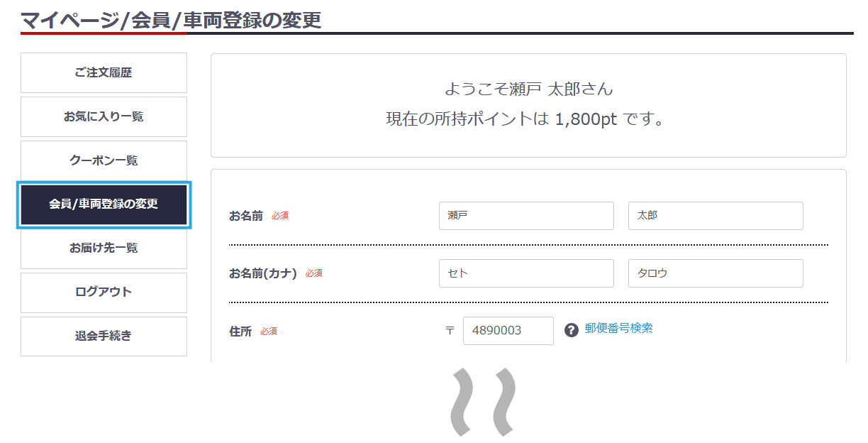Image resolution: width=868 pixels, height=443 pixels.
Task: Select 会員/車両登録の変更 in the sidebar
Action: (104, 204)
